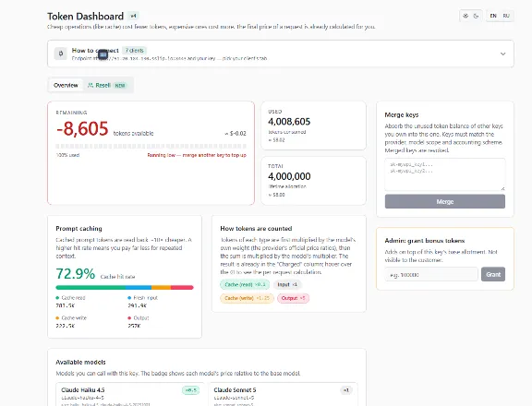Open the Overview tab
This screenshot has height=406, width=532.
point(66,85)
